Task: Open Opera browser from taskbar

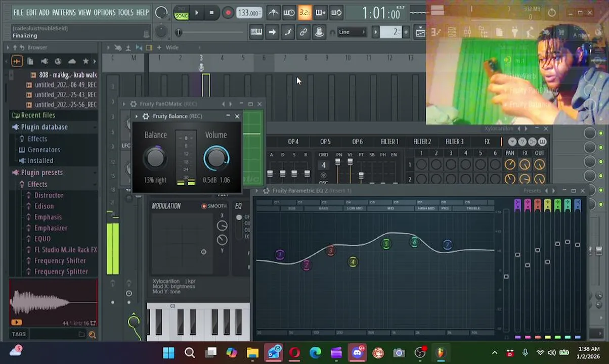Action: pos(294,352)
